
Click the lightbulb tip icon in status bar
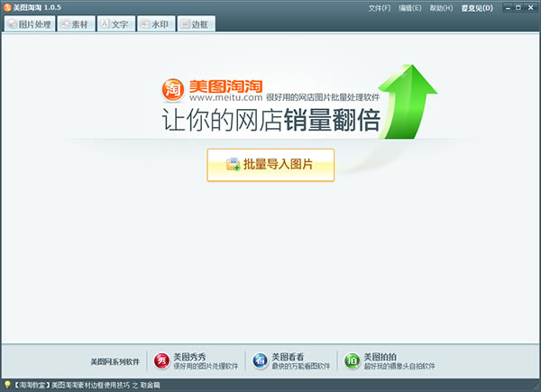[7, 385]
